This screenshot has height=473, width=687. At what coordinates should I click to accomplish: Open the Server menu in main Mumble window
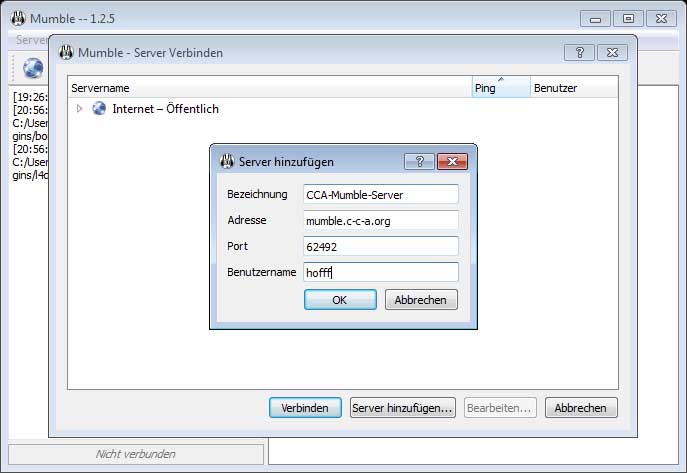(x=31, y=40)
